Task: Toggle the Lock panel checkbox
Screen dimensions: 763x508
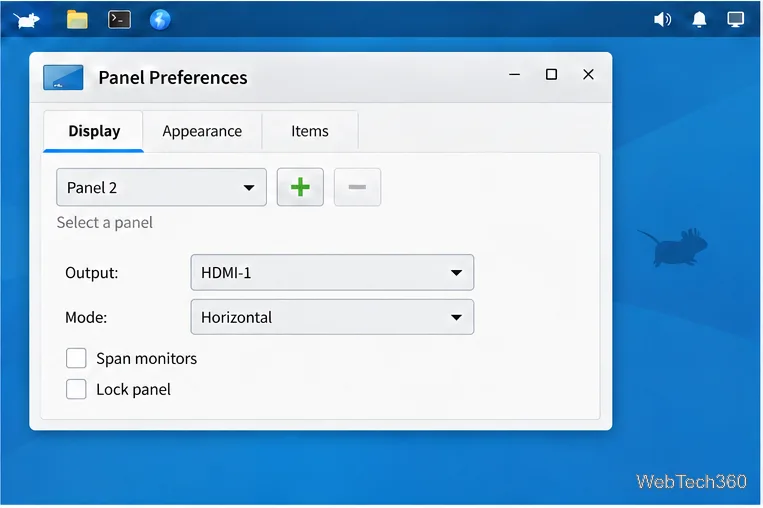Action: 76,389
